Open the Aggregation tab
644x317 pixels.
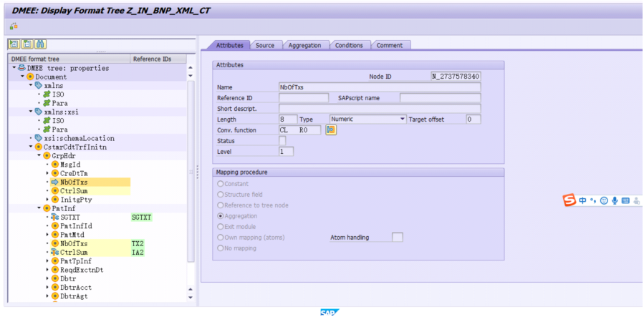304,46
